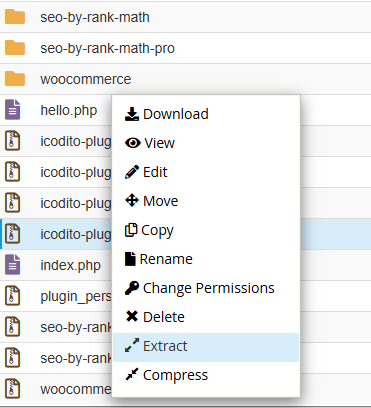Click the highlighted icodito-plug zip icon
Image resolution: width=371 pixels, height=408 pixels.
(x=12, y=234)
